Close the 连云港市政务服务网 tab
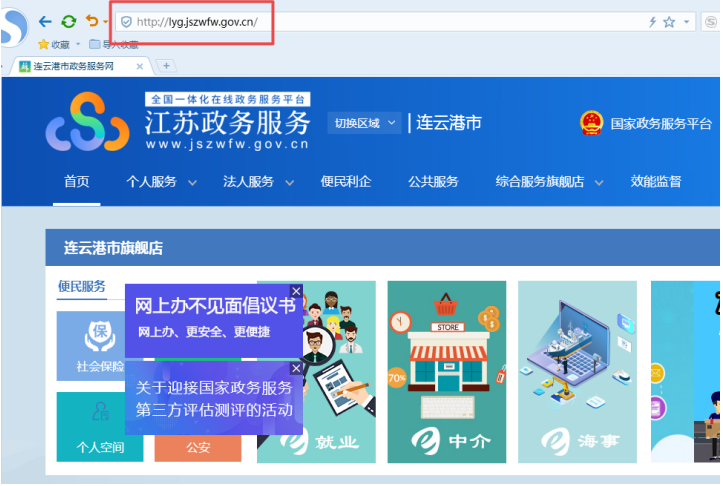723x486 pixels. (140, 66)
